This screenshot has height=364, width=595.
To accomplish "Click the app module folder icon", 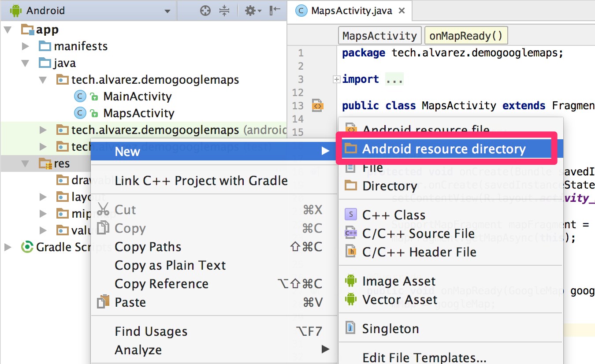I will [x=28, y=30].
